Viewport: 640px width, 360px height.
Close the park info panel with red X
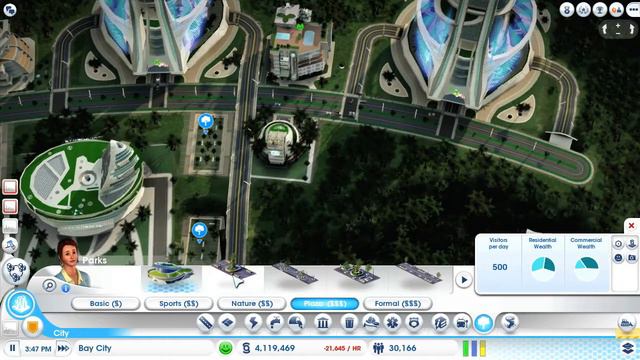tap(631, 226)
